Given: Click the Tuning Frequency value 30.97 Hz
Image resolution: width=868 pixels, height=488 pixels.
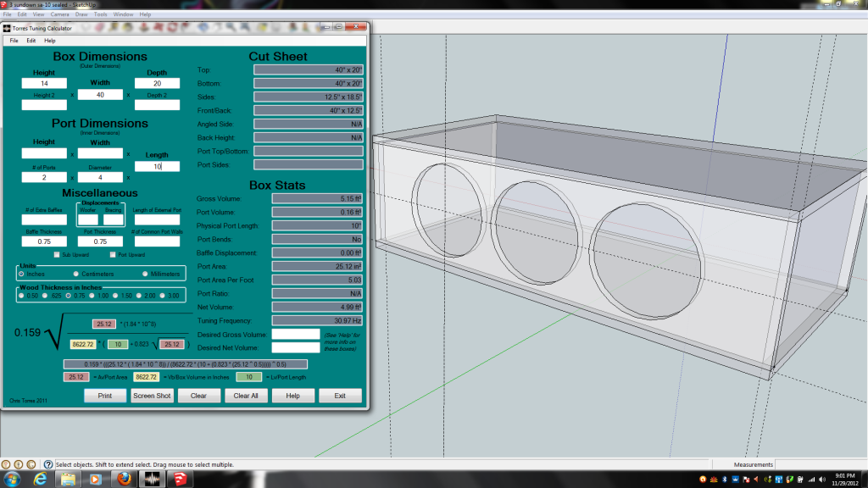Looking at the screenshot, I should coord(317,321).
